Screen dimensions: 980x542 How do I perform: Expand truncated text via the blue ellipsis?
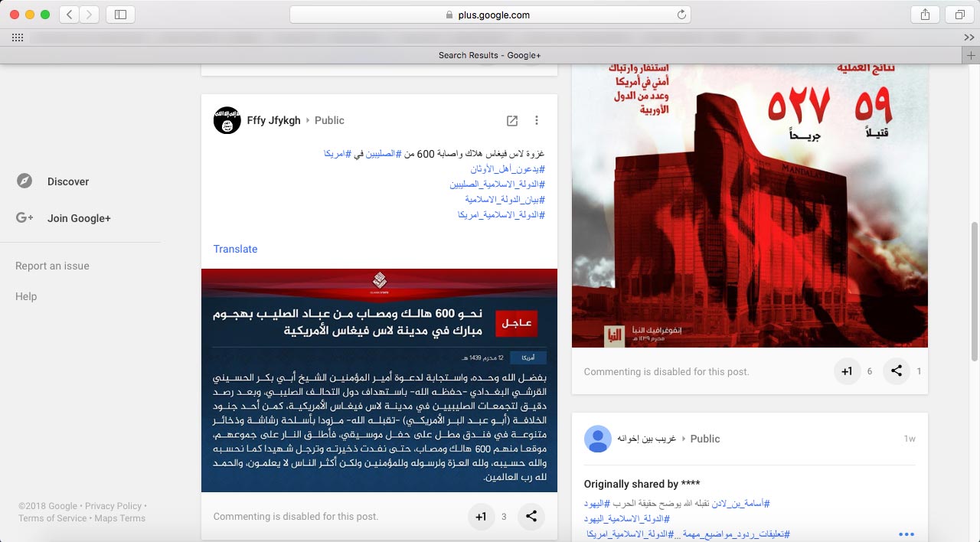coord(906,534)
